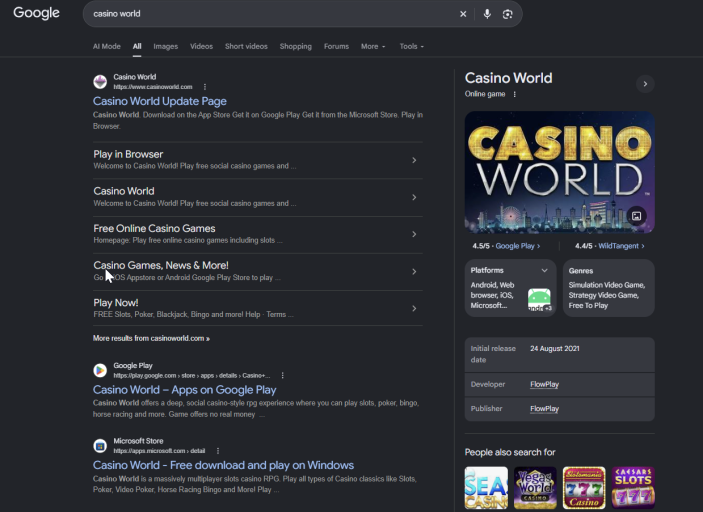The image size is (703, 512).
Task: Click FlowPlay developer link
Action: click(544, 384)
